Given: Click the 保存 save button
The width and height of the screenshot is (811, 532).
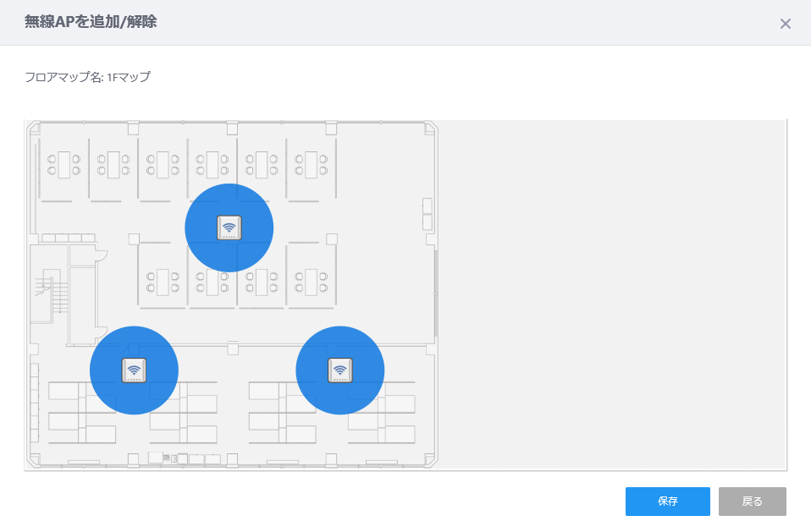Looking at the screenshot, I should (x=667, y=501).
